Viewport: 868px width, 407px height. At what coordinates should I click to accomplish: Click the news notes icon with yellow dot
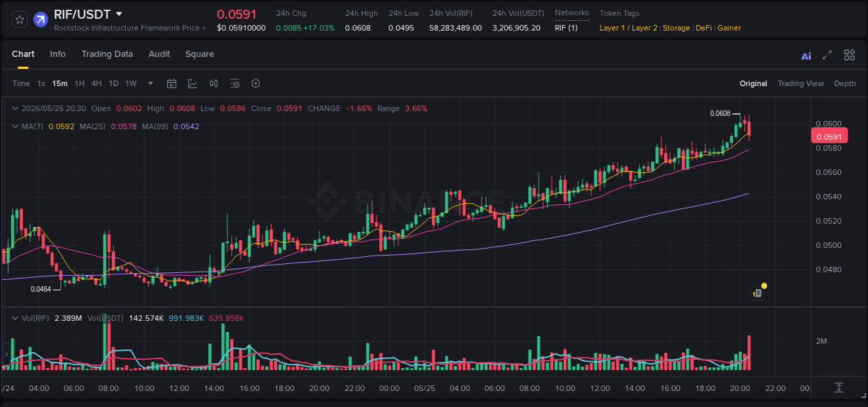[758, 293]
